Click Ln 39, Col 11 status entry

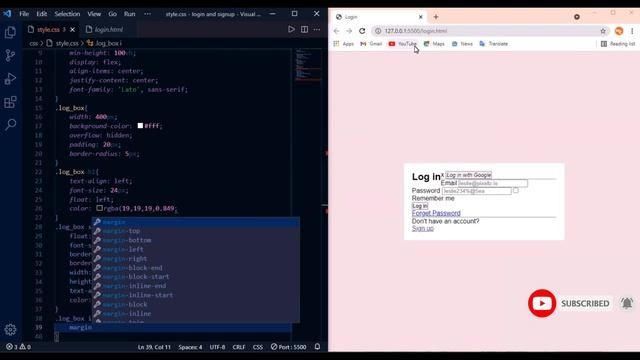coord(154,347)
